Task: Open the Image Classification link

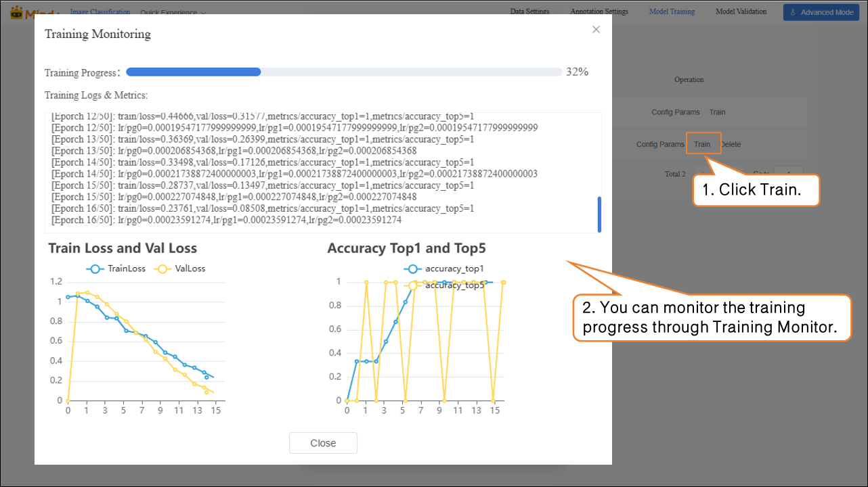Action: tap(100, 11)
